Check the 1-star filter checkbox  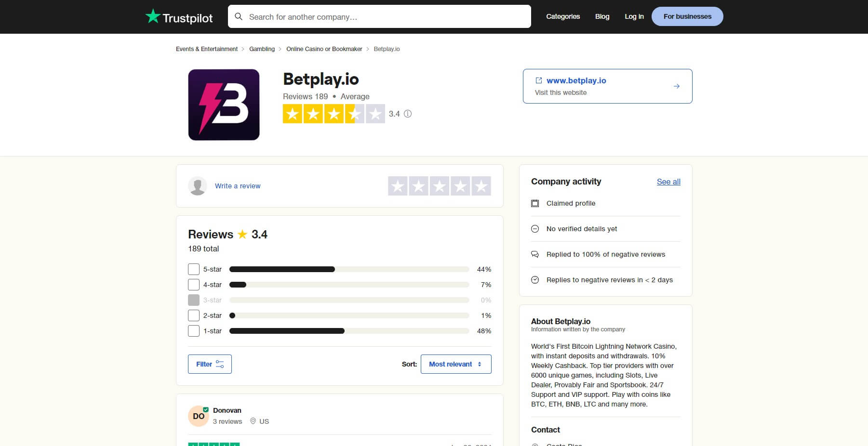point(194,331)
